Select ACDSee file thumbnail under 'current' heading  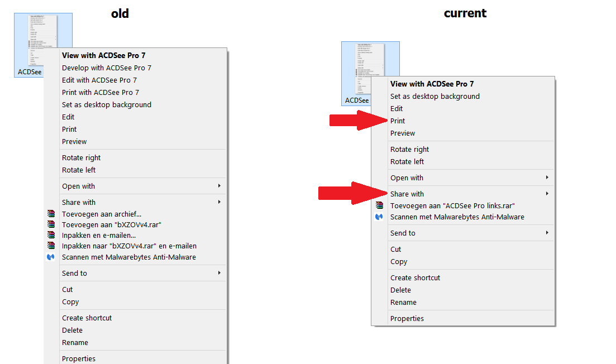pyautogui.click(x=370, y=74)
